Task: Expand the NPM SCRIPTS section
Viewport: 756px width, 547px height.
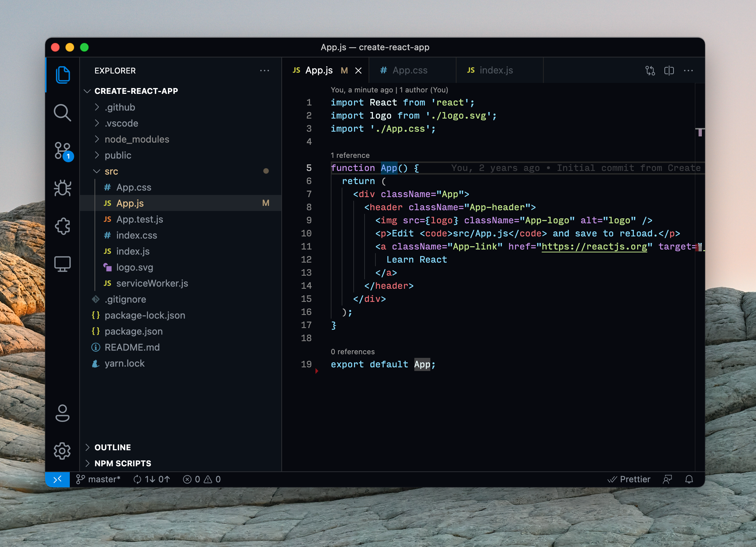Action: (x=122, y=463)
